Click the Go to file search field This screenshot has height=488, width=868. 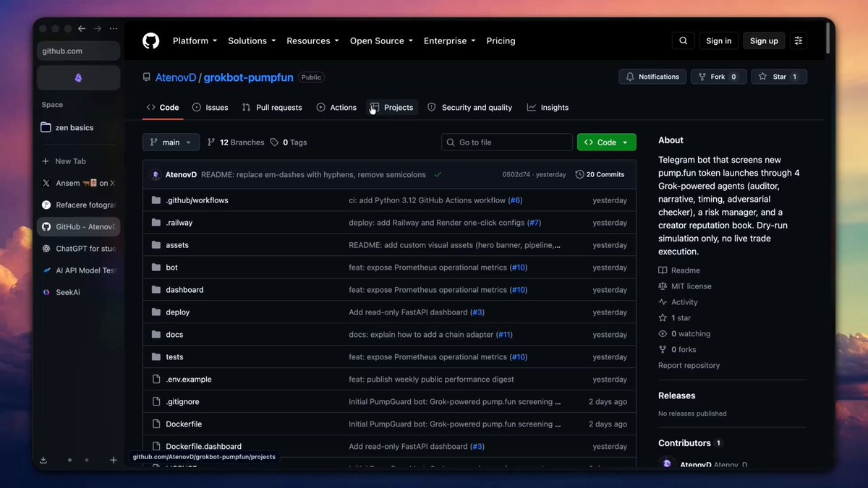pyautogui.click(x=506, y=142)
